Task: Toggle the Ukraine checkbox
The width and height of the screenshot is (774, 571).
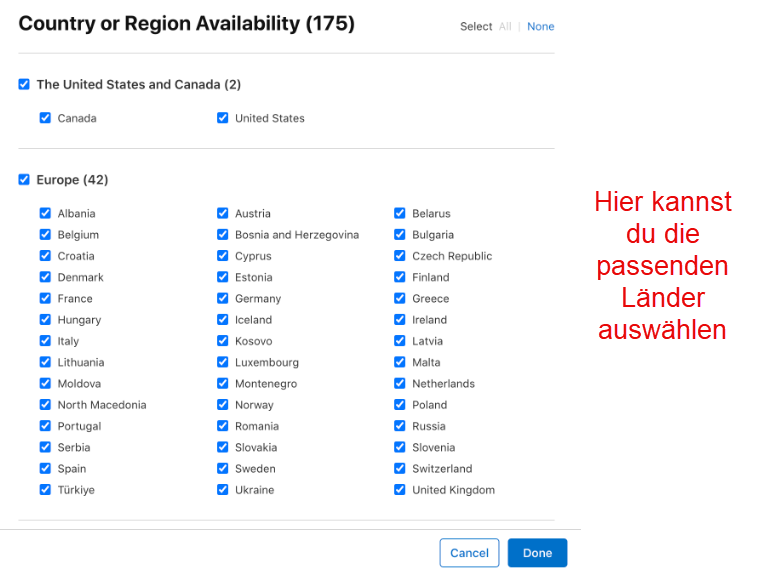Action: coord(223,489)
